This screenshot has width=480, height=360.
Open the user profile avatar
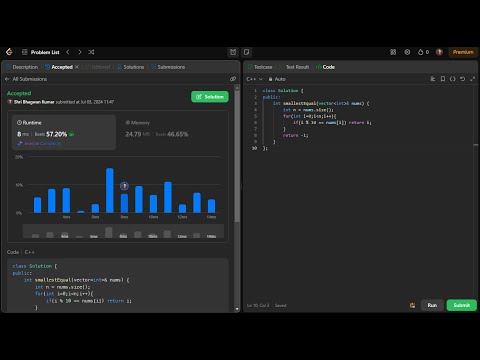coord(439,52)
